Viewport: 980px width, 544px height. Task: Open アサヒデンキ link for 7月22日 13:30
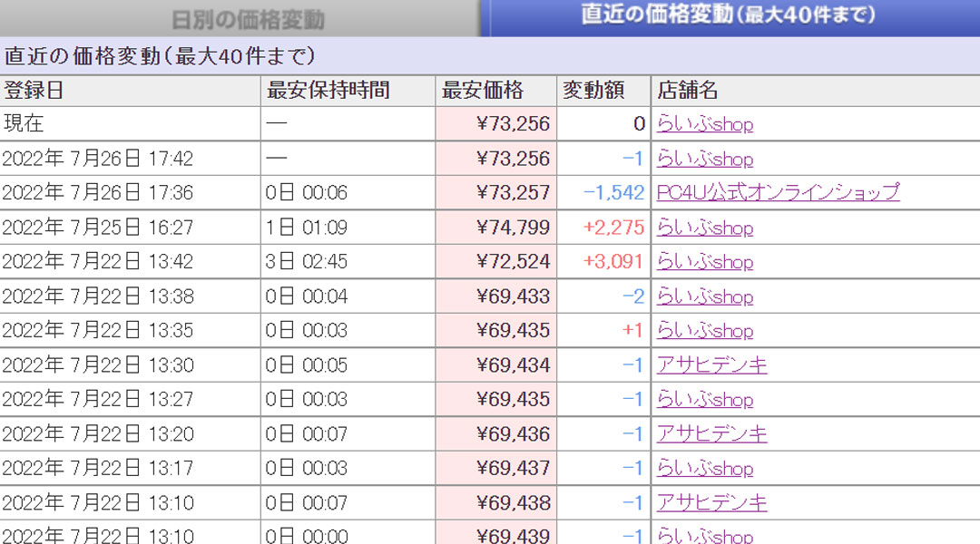711,364
